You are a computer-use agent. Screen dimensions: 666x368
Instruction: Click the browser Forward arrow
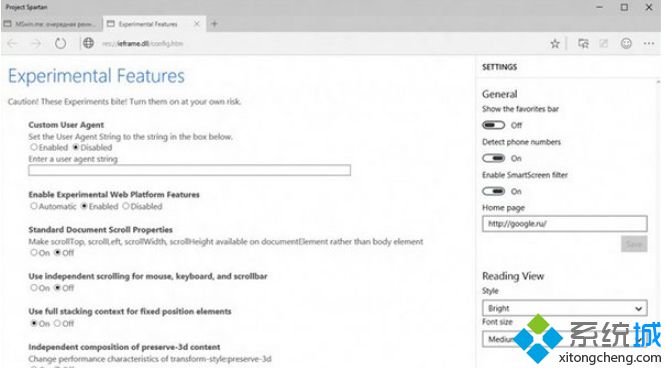pyautogui.click(x=36, y=43)
